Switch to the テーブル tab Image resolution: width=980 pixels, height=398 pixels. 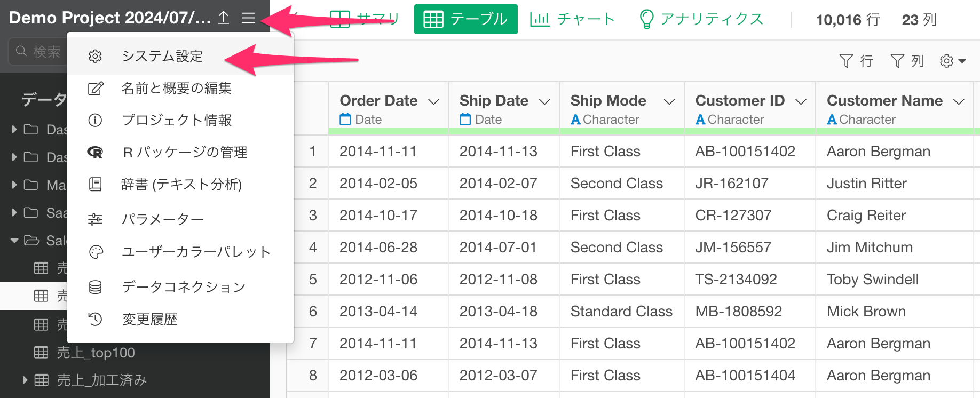(x=465, y=19)
